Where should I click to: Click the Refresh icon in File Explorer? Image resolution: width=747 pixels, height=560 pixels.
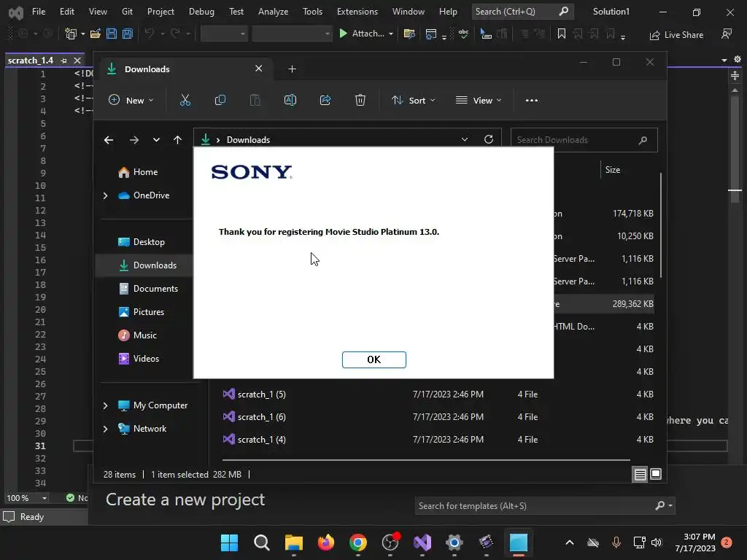coord(489,139)
